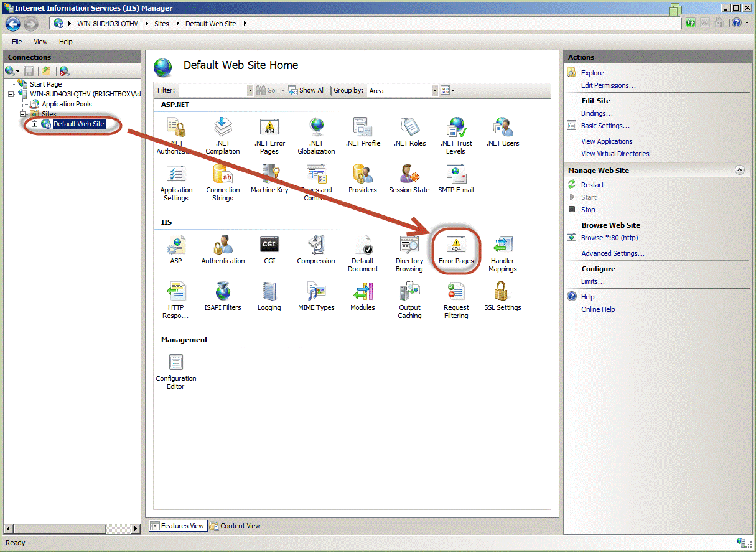The image size is (756, 552).
Task: Open Connection Strings feature
Action: point(223,183)
